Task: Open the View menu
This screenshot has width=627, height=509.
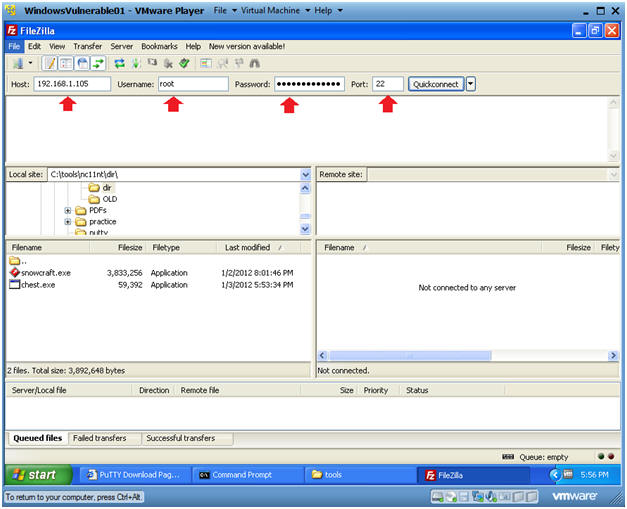Action: (57, 46)
